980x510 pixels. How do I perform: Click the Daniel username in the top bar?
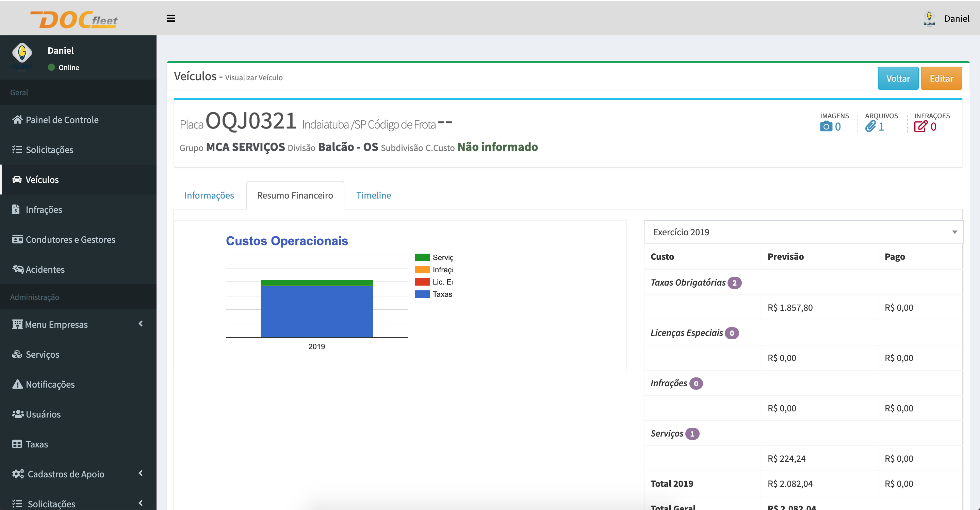957,19
